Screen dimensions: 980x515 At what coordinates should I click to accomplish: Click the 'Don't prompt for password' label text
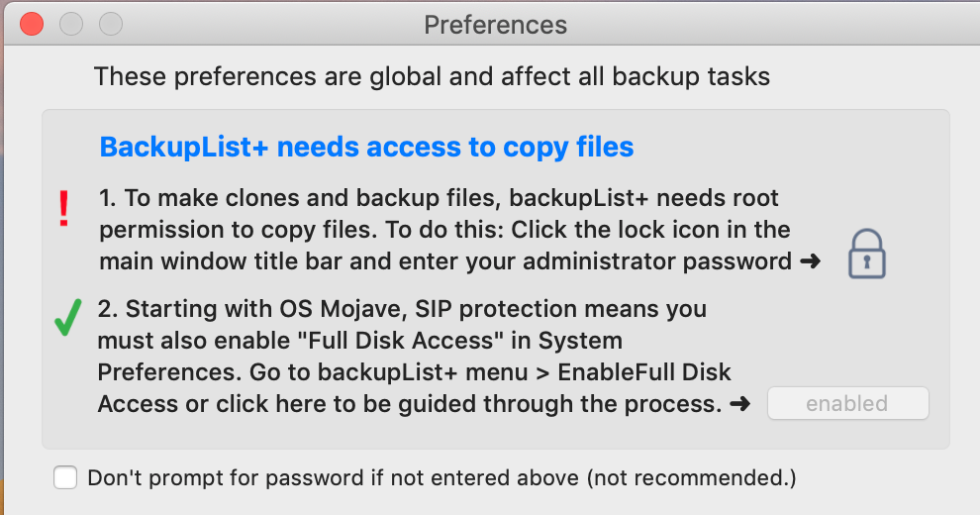point(333,478)
